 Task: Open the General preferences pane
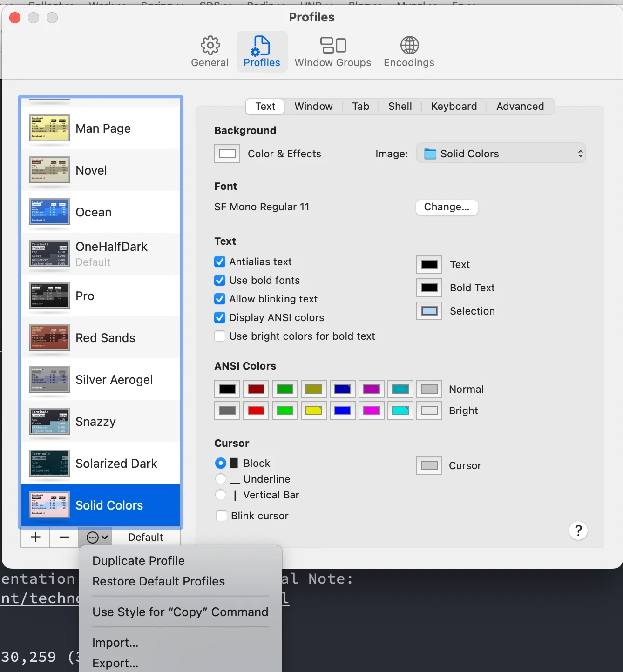[210, 52]
